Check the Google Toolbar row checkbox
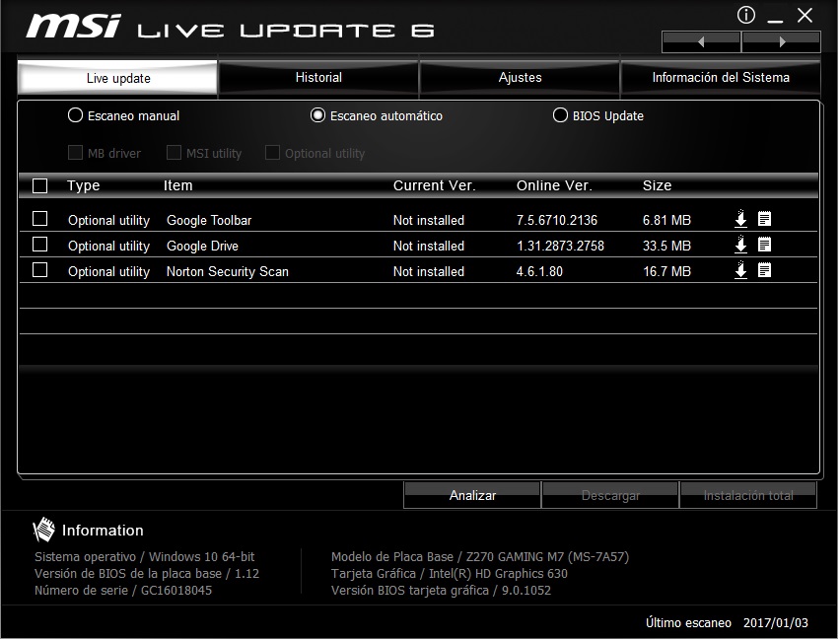This screenshot has width=840, height=641. 39,219
